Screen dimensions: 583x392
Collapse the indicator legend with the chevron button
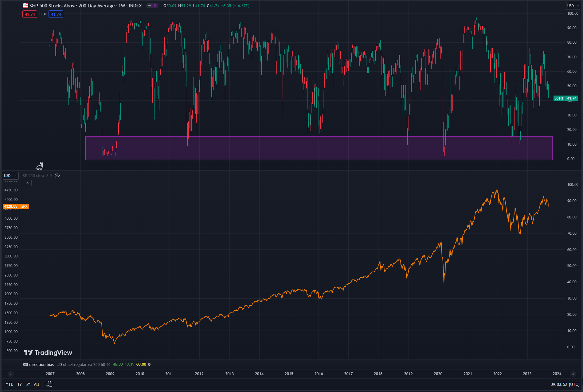pos(27,183)
